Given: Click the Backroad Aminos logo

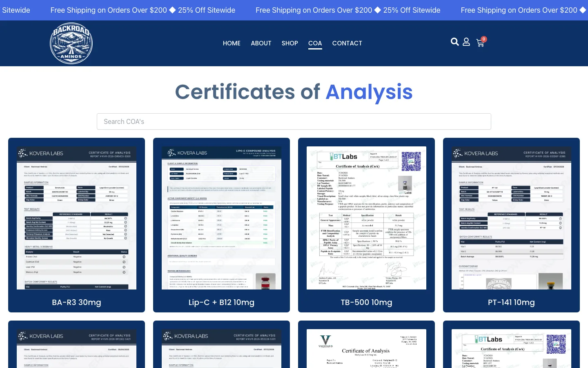Looking at the screenshot, I should coord(71,43).
